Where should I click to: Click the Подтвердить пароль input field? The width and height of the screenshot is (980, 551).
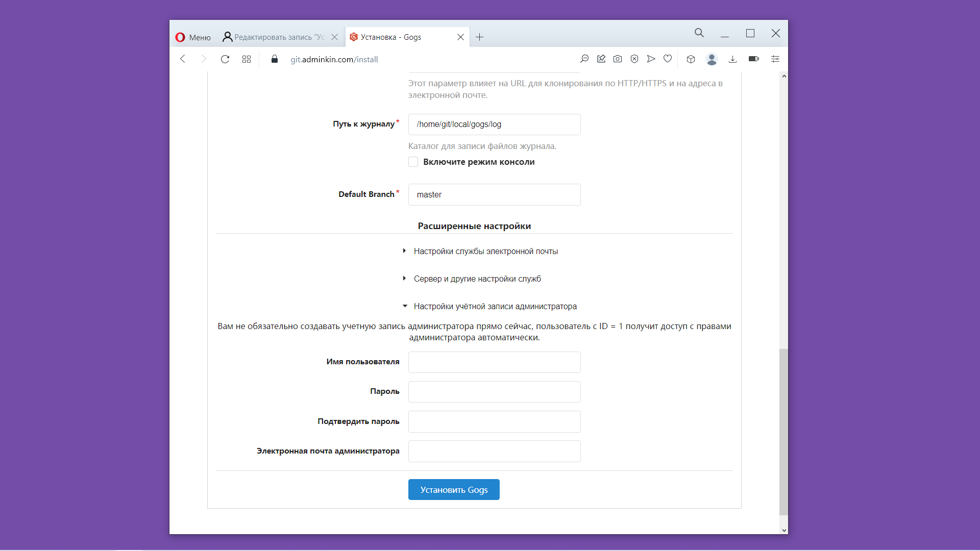coord(494,421)
